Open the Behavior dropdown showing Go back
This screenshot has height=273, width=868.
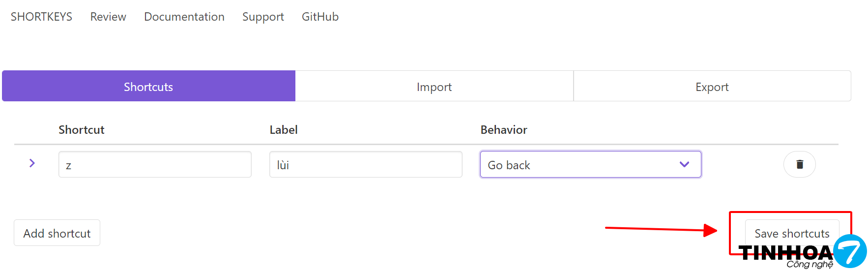[x=590, y=165]
